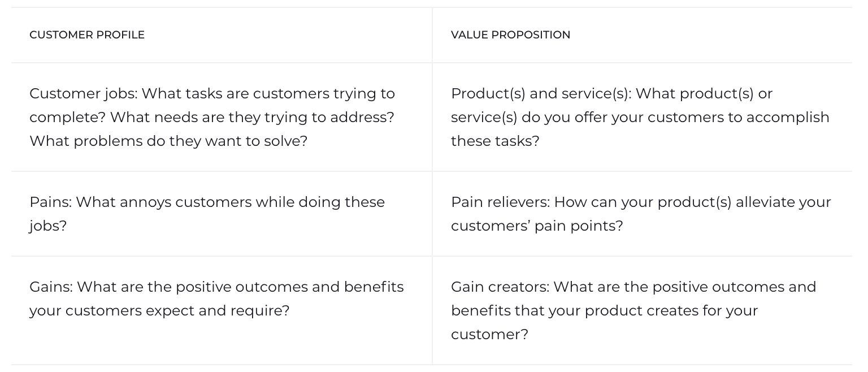This screenshot has width=868, height=372.
Task: Click the CUSTOMER PROFILE column header
Action: 86,35
